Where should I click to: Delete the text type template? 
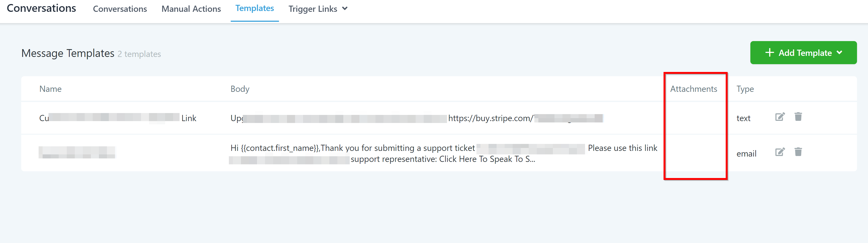point(798,117)
